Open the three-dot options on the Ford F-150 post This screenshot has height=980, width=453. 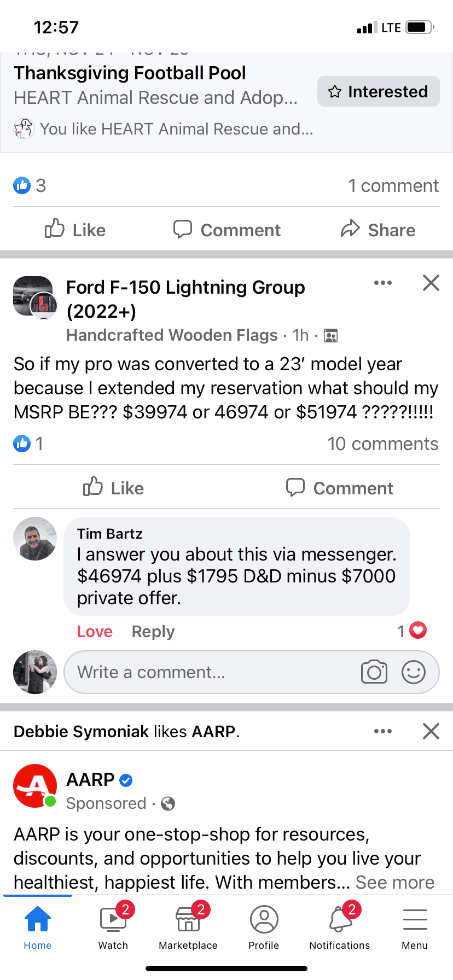[x=382, y=283]
